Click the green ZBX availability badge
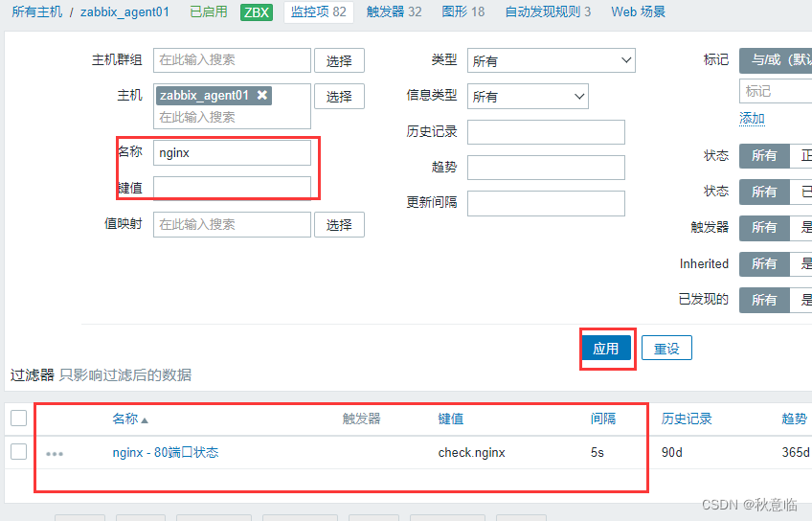Screen dimensions: 812x521 (257, 11)
